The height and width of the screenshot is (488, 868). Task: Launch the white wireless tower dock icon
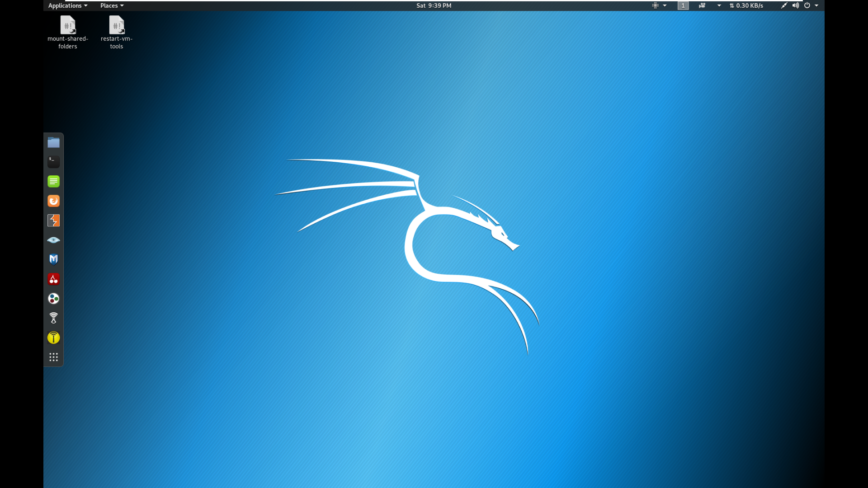pyautogui.click(x=53, y=318)
